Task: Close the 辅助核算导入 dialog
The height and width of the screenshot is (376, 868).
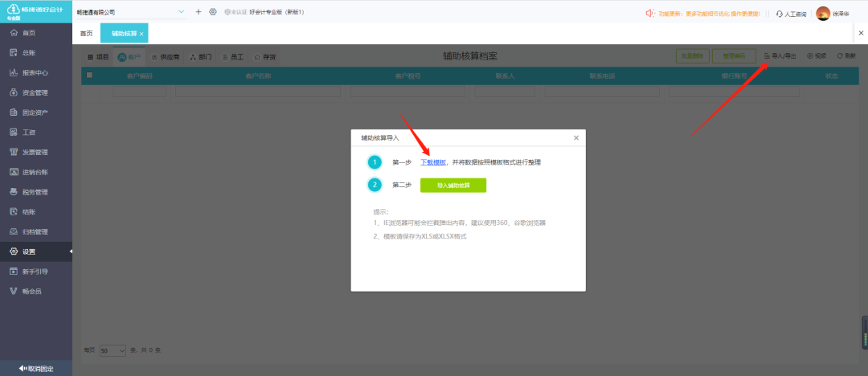Action: [x=576, y=138]
